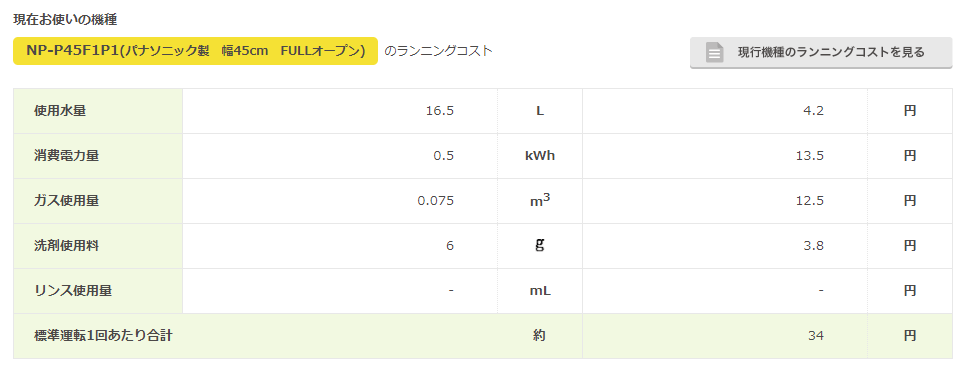This screenshot has height=366, width=963.
Task: Click the total value 34 cell
Action: click(725, 336)
